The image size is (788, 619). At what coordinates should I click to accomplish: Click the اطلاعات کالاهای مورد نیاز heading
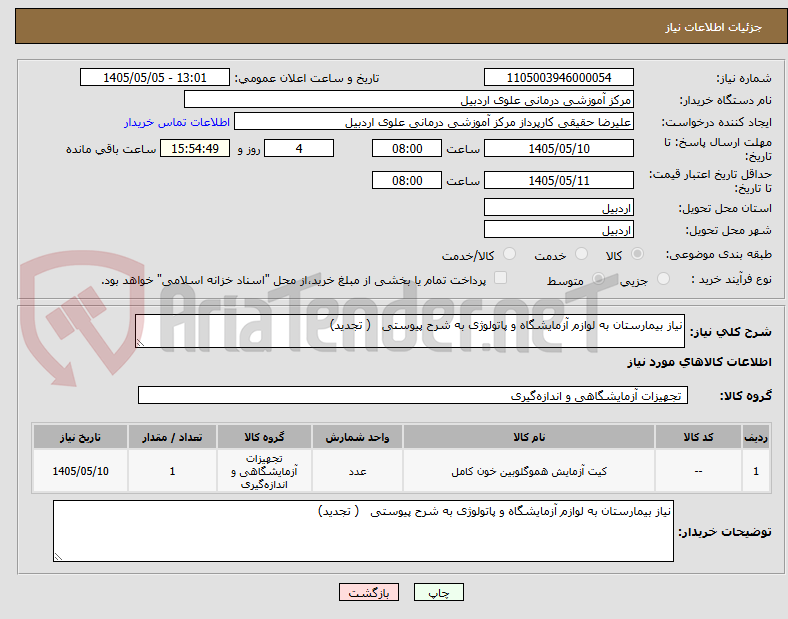pyautogui.click(x=699, y=362)
